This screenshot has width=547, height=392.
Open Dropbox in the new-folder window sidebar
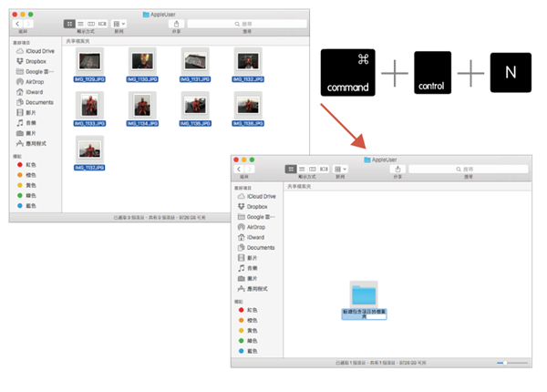[x=253, y=206]
